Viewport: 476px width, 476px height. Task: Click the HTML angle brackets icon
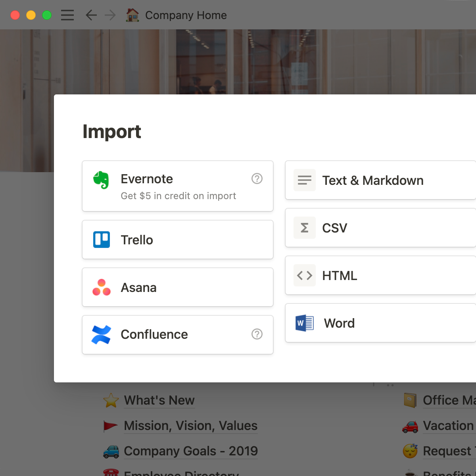[x=305, y=275]
